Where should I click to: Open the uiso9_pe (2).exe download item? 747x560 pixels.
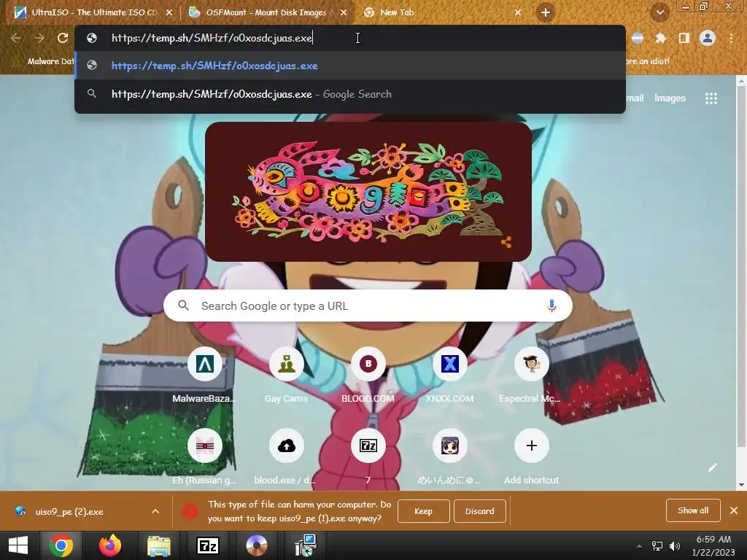tap(69, 511)
